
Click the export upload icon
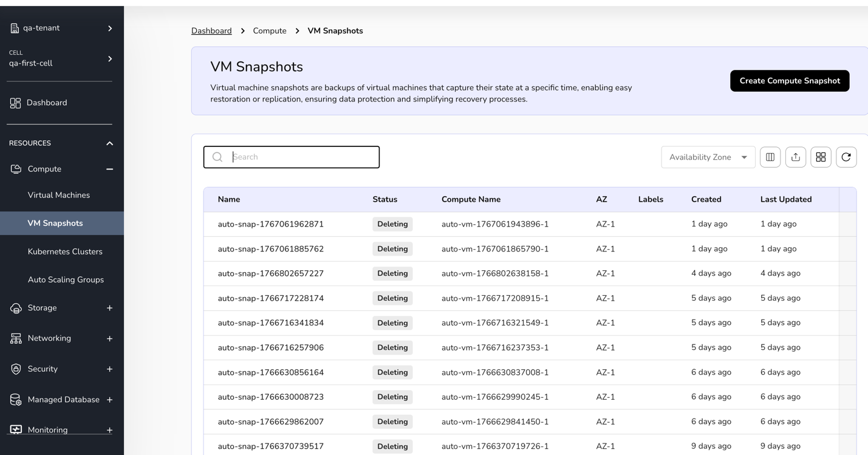795,157
